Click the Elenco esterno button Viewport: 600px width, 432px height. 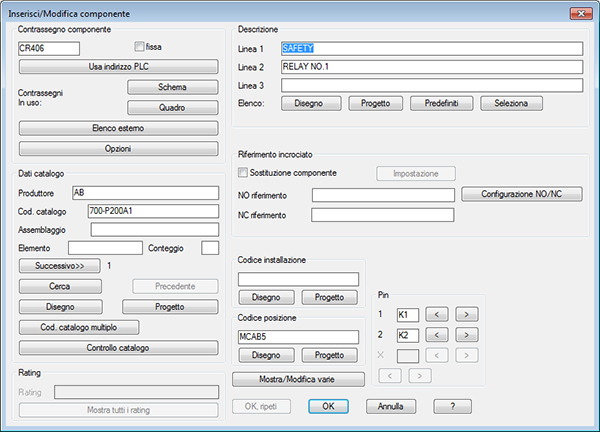pos(119,128)
